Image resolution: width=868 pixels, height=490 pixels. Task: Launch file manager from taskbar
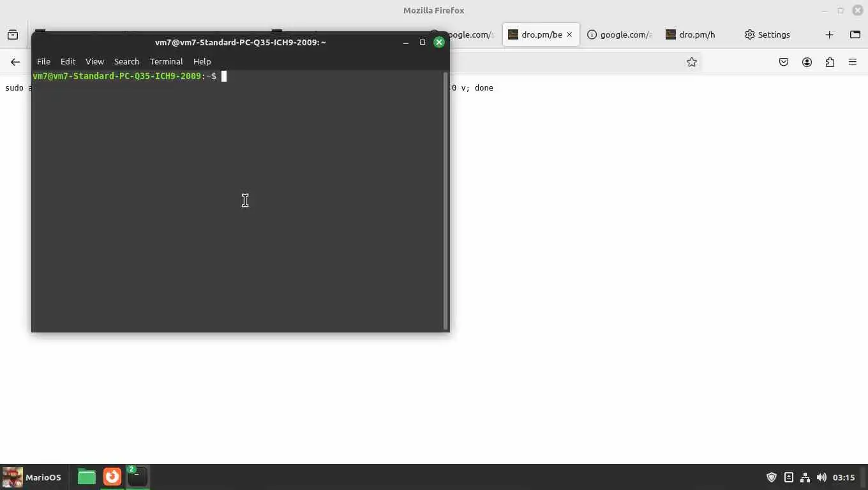[87, 477]
